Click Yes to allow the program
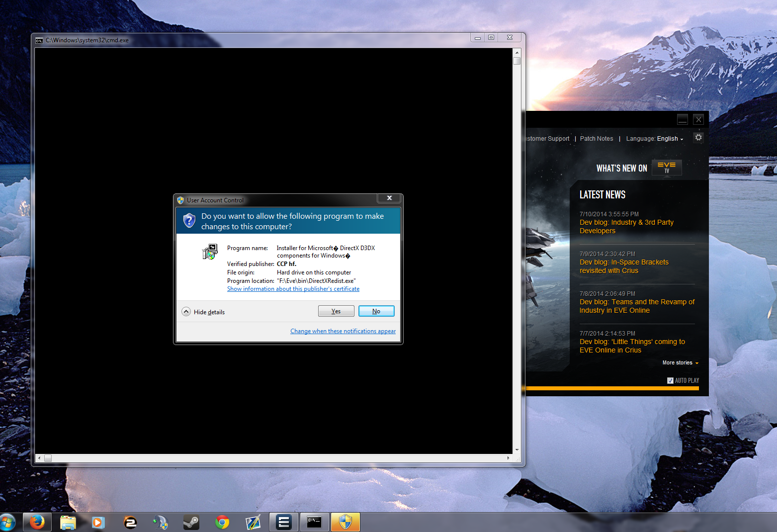 336,311
